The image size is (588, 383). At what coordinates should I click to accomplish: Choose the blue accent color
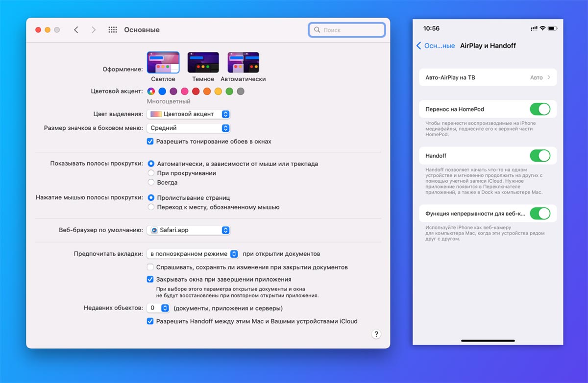pos(162,91)
